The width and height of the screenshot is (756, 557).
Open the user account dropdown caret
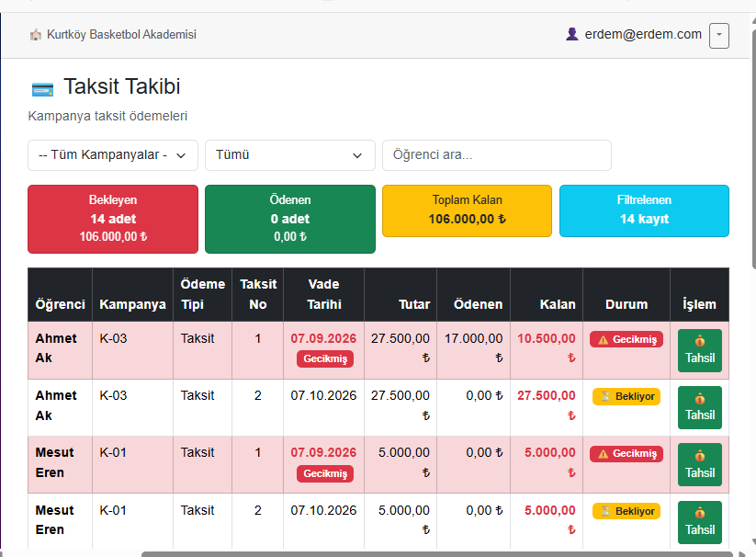click(719, 36)
